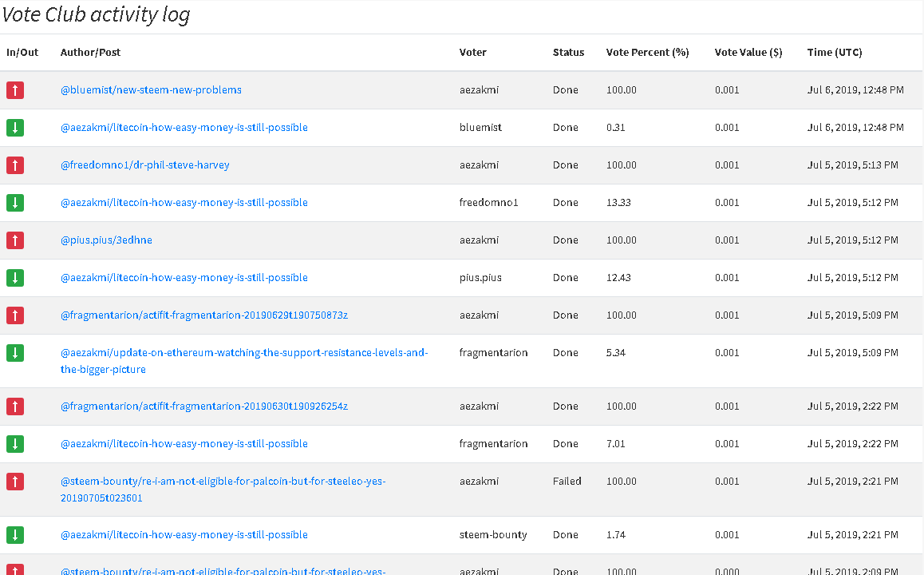Image resolution: width=924 pixels, height=575 pixels.
Task: Click red arrow beside dr-phil-steve-harvey post
Action: [x=15, y=165]
